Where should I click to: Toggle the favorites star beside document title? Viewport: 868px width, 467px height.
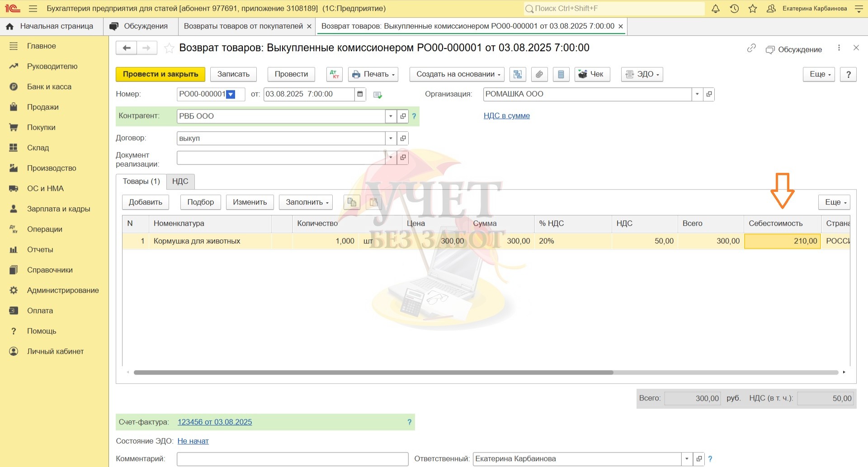click(169, 48)
